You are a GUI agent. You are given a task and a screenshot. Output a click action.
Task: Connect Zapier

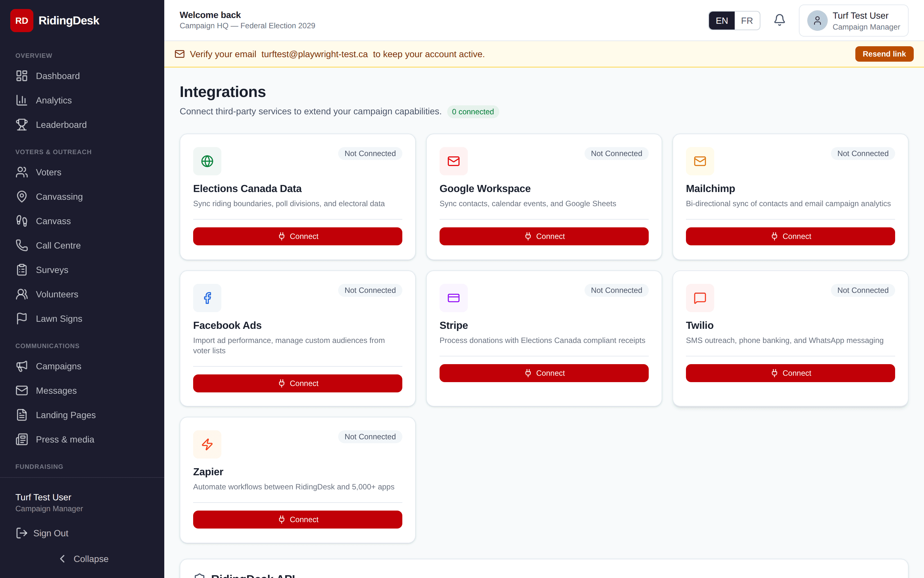coord(297,519)
